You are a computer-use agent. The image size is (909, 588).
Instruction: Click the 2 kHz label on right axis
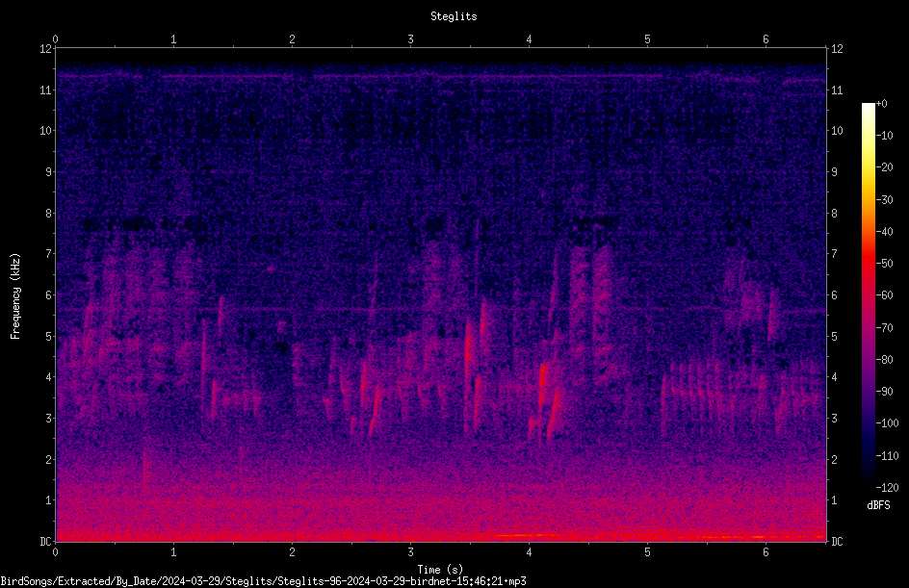(834, 459)
